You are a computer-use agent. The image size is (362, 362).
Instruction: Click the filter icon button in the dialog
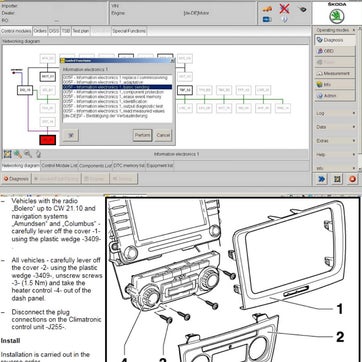(71, 135)
